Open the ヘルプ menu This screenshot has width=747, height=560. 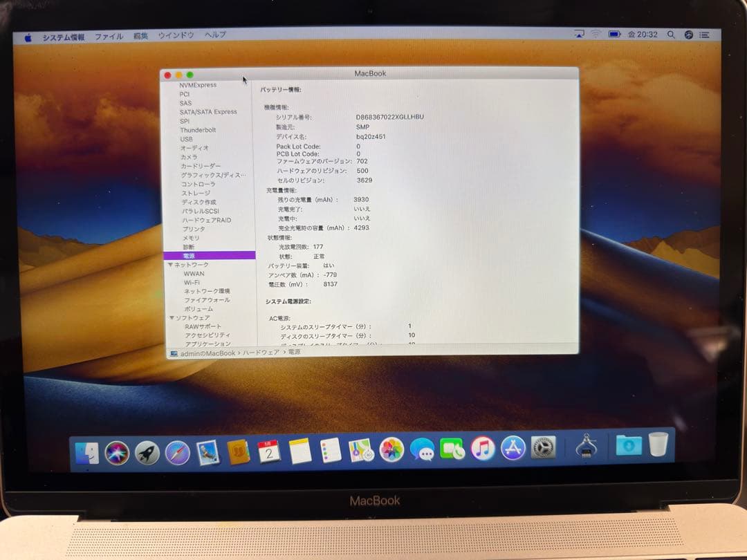(215, 35)
